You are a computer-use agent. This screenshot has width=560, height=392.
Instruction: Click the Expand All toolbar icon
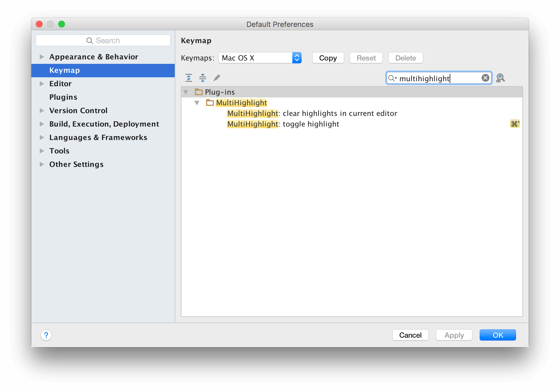pos(189,78)
